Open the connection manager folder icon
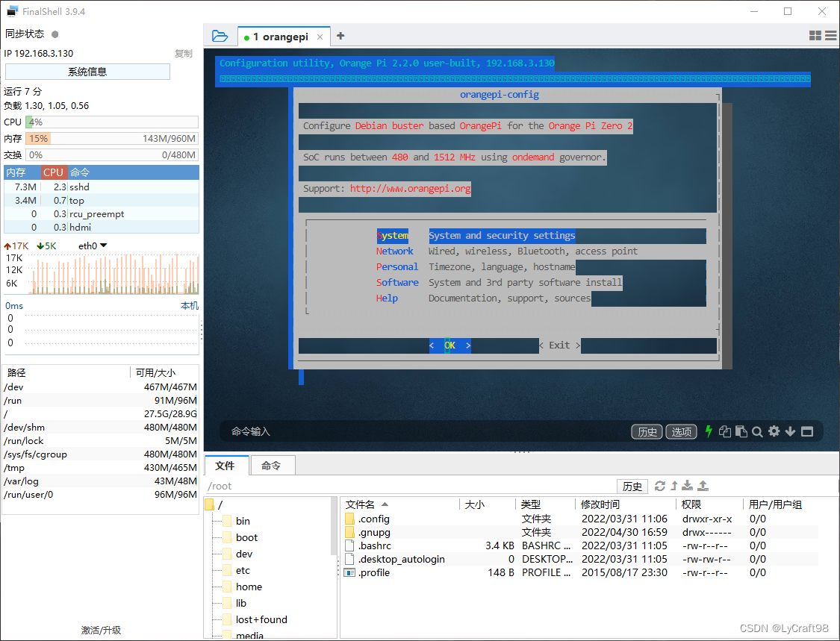The image size is (840, 641). pyautogui.click(x=220, y=36)
